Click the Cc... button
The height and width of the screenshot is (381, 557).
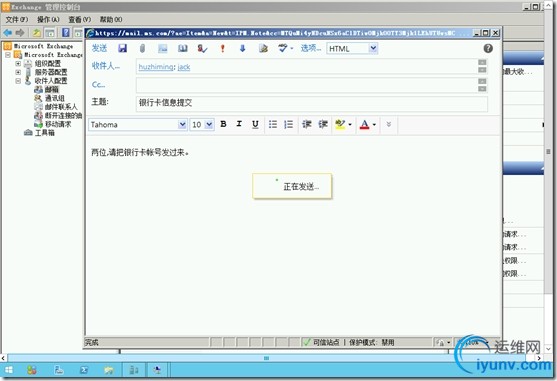[x=98, y=85]
